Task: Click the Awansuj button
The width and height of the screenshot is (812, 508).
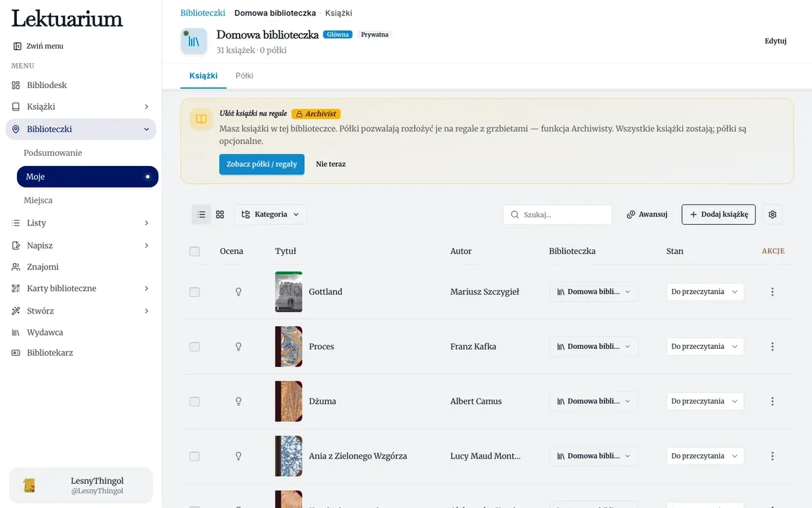Action: coord(647,215)
